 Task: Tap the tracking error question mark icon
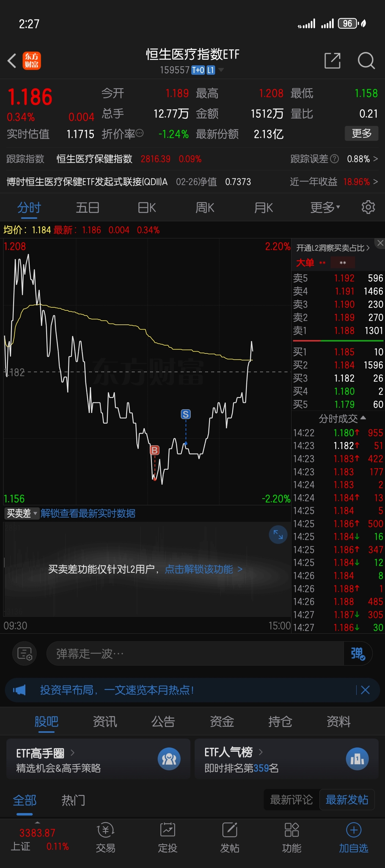pos(334,159)
